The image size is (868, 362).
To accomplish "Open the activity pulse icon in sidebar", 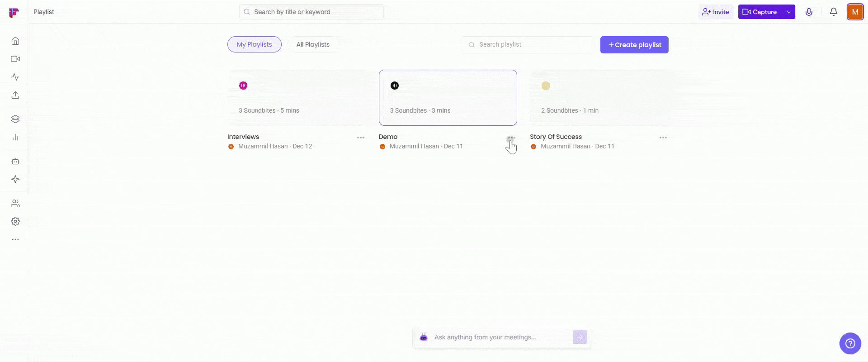I will [15, 77].
